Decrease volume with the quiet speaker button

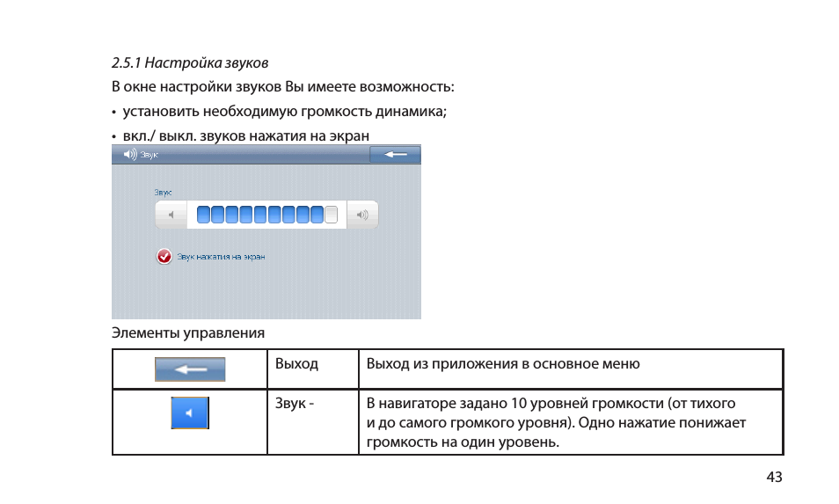click(x=171, y=215)
